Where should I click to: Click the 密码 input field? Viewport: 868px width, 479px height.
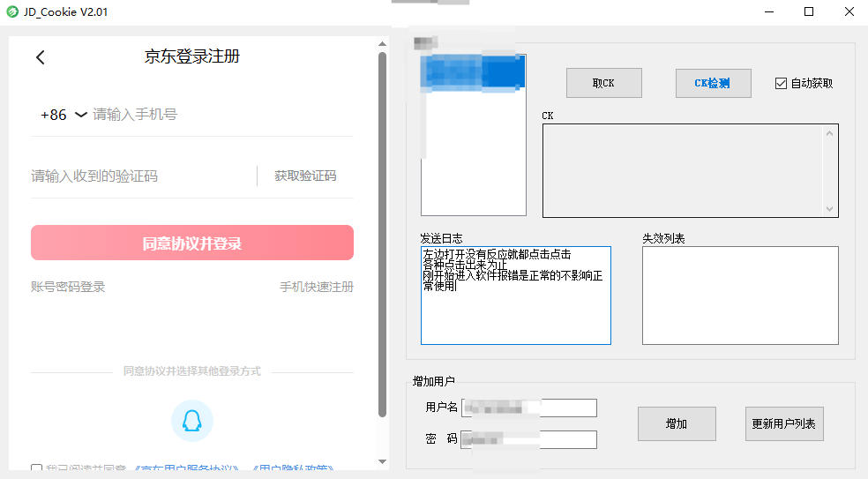click(x=529, y=439)
